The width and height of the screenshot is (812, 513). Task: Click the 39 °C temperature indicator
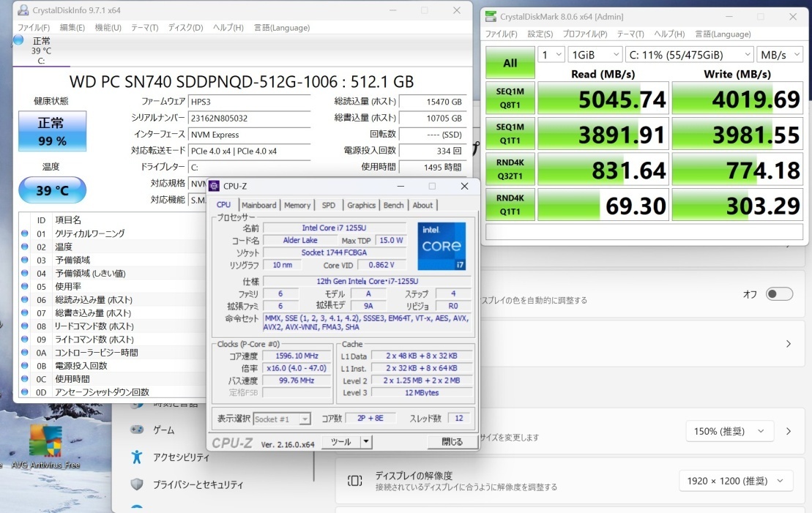click(x=52, y=190)
